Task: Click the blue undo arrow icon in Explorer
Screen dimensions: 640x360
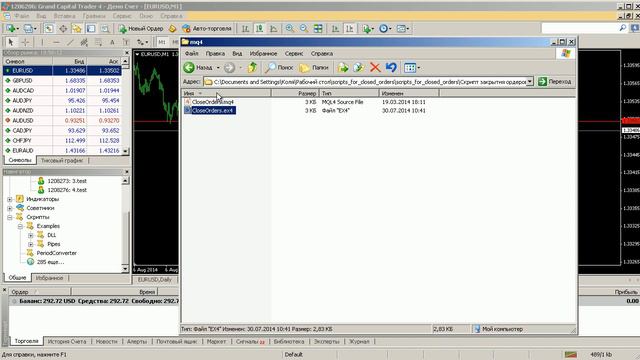Action: (391, 68)
